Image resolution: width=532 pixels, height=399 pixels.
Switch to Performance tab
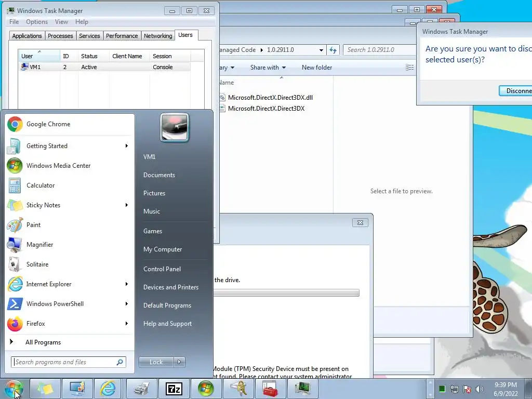122,36
